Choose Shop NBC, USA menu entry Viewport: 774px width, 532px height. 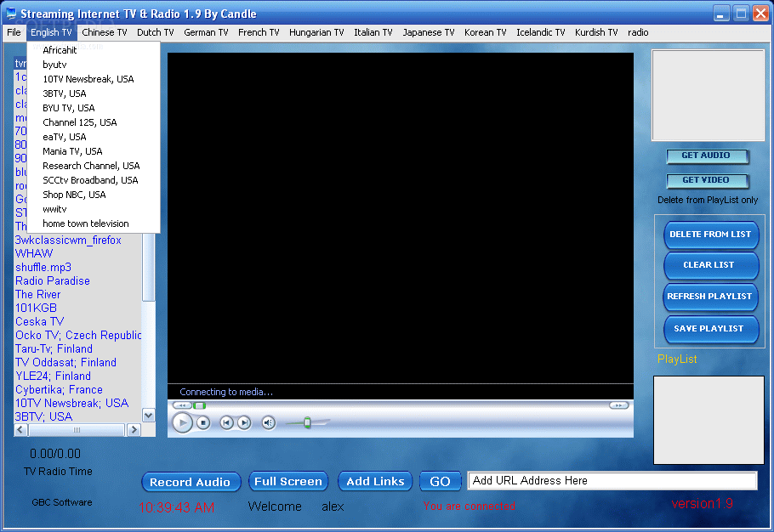tap(94, 195)
